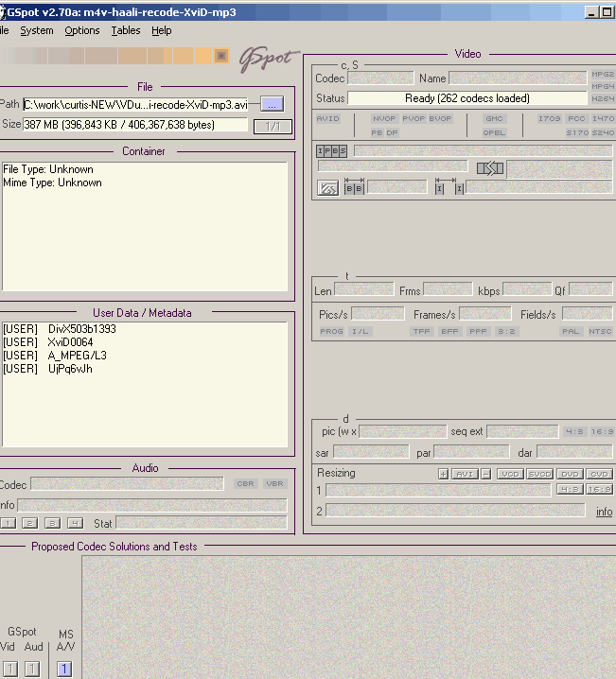Click the Resizing row 1 field
The width and height of the screenshot is (616, 679).
pos(438,491)
